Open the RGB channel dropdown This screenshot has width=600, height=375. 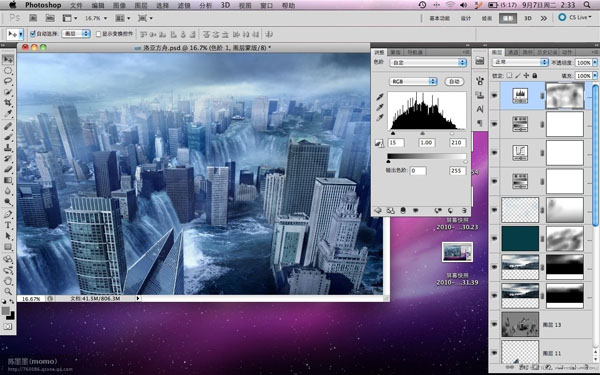tap(413, 82)
